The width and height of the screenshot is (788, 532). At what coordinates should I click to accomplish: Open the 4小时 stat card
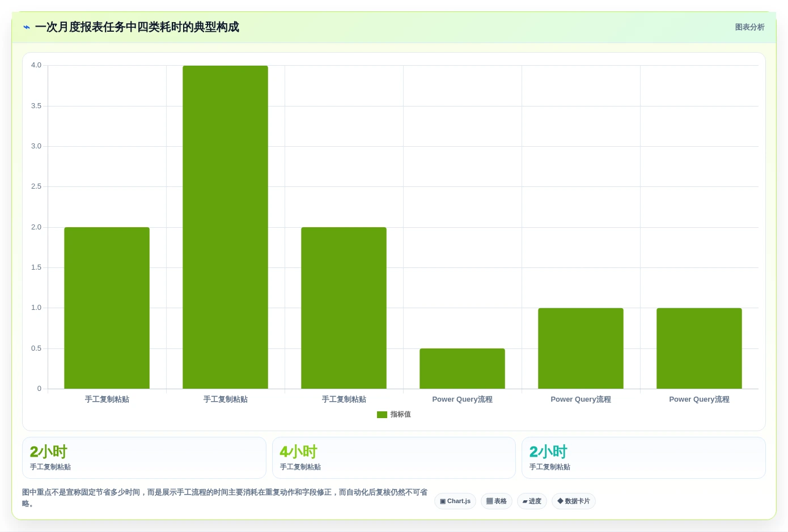pos(394,458)
